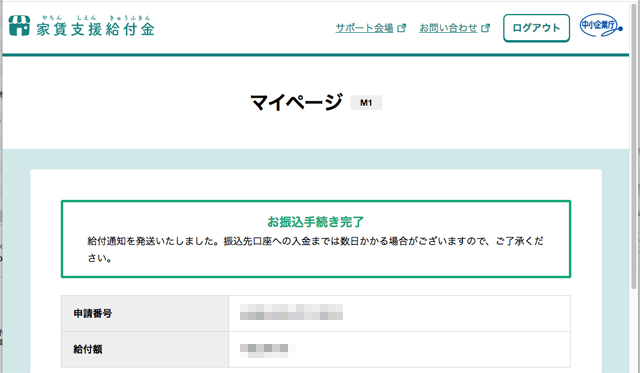Click the M1 badge next to マイページ
Viewport: 640px width, 373px height.
click(366, 102)
